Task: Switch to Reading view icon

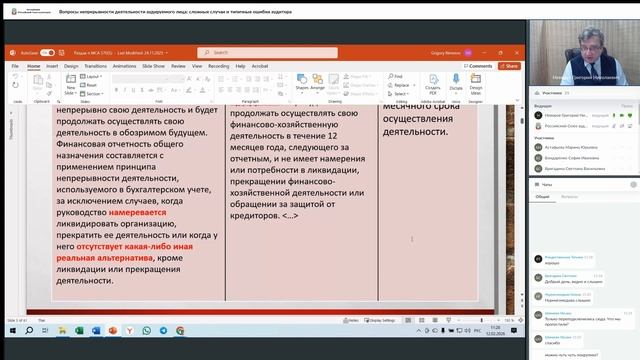Action: (x=435, y=320)
